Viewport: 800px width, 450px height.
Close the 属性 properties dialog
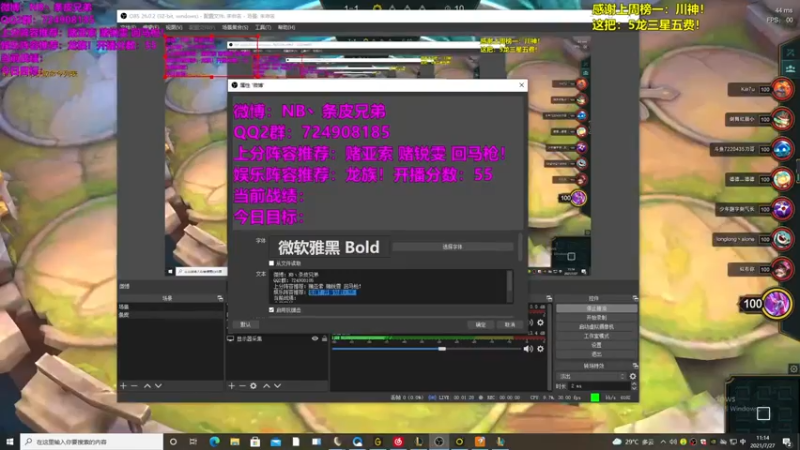pos(521,85)
